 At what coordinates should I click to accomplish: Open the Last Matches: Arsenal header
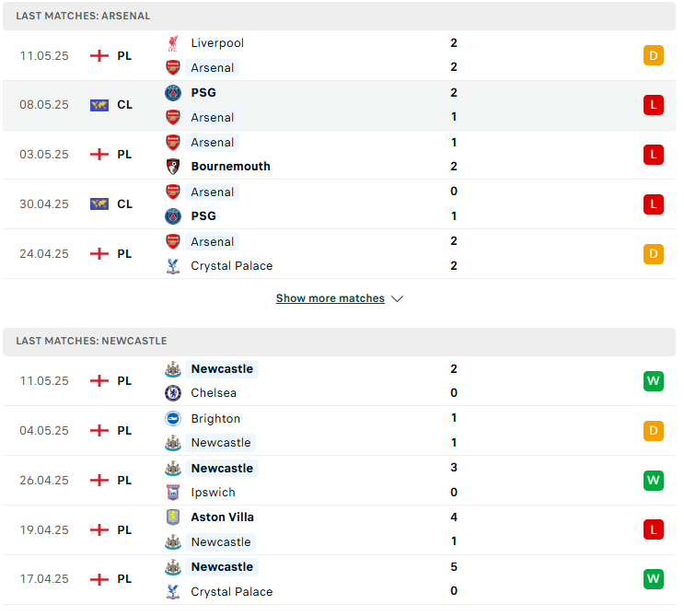[x=339, y=17]
